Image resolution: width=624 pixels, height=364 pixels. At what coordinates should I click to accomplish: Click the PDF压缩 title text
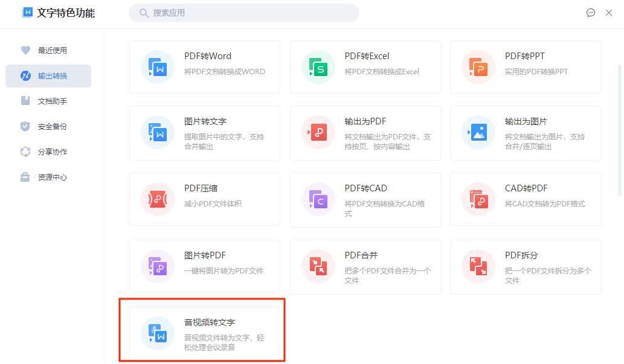[x=201, y=188]
